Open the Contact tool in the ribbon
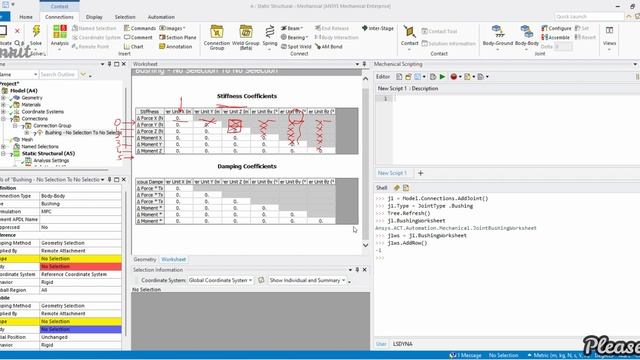Viewport: 640px width, 360px height. point(409,36)
